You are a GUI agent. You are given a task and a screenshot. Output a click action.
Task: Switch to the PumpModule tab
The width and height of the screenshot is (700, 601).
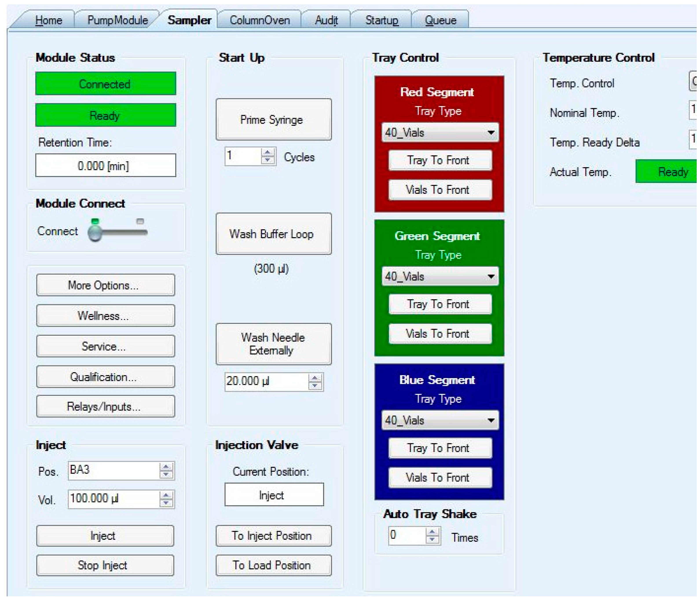117,20
